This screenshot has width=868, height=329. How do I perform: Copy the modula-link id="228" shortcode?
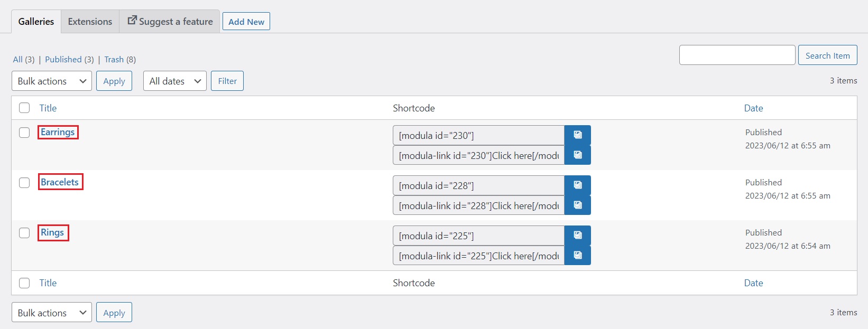(577, 205)
